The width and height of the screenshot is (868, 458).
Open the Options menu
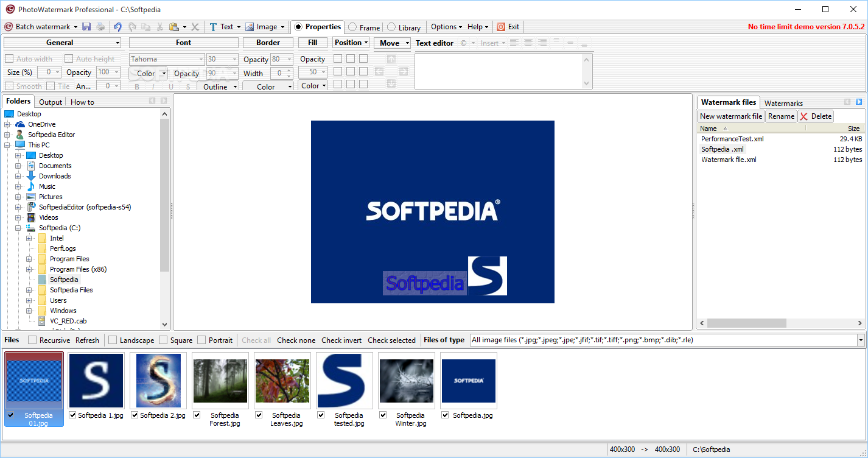[447, 27]
